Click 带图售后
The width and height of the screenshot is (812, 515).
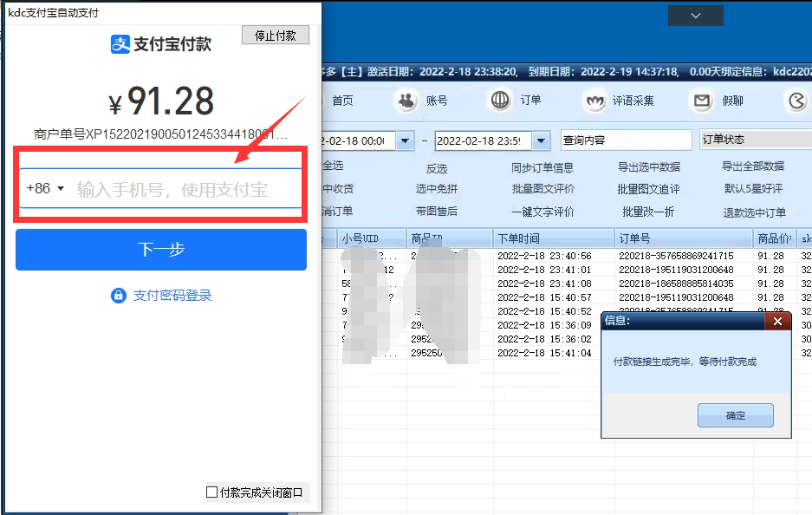point(437,212)
